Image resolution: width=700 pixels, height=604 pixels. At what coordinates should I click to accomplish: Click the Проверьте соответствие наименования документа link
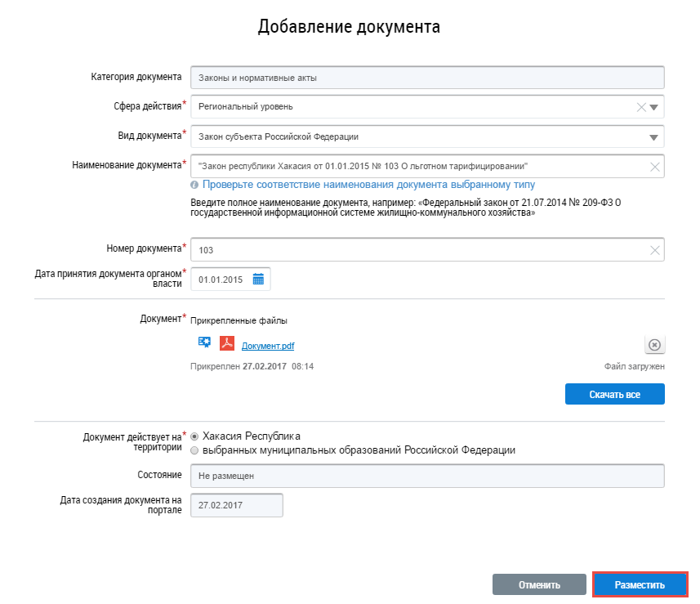pyautogui.click(x=368, y=185)
